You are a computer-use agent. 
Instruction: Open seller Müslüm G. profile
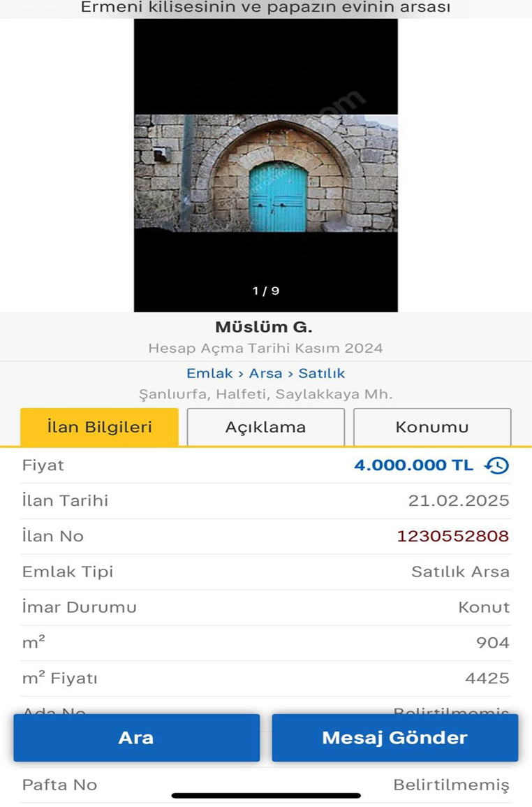click(264, 327)
